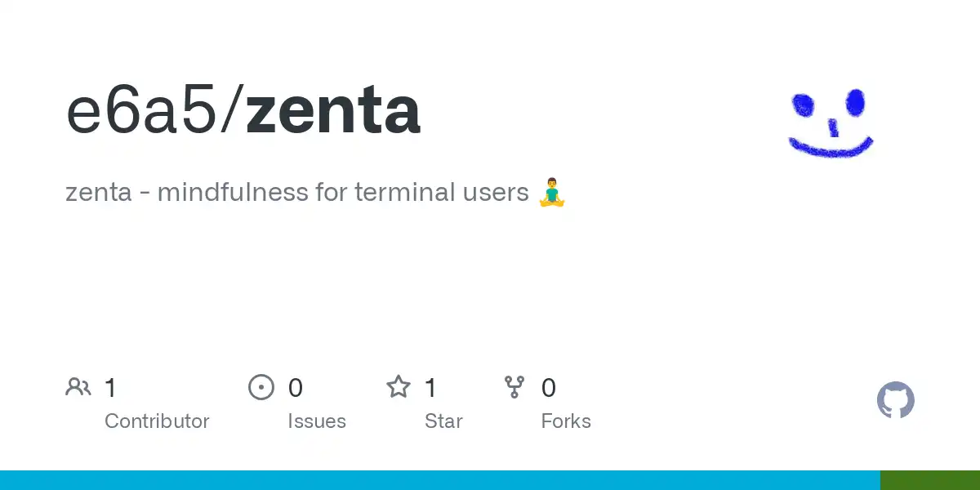This screenshot has height=490, width=980.
Task: Click the contributor count number 1
Action: coord(111,387)
